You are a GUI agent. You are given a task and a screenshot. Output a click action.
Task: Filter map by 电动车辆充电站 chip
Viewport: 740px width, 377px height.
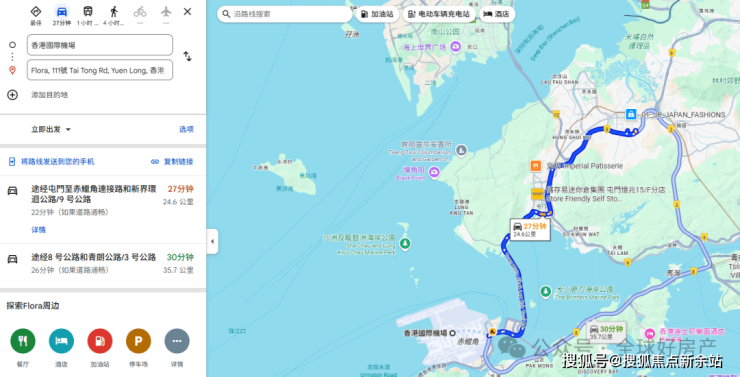pyautogui.click(x=439, y=14)
